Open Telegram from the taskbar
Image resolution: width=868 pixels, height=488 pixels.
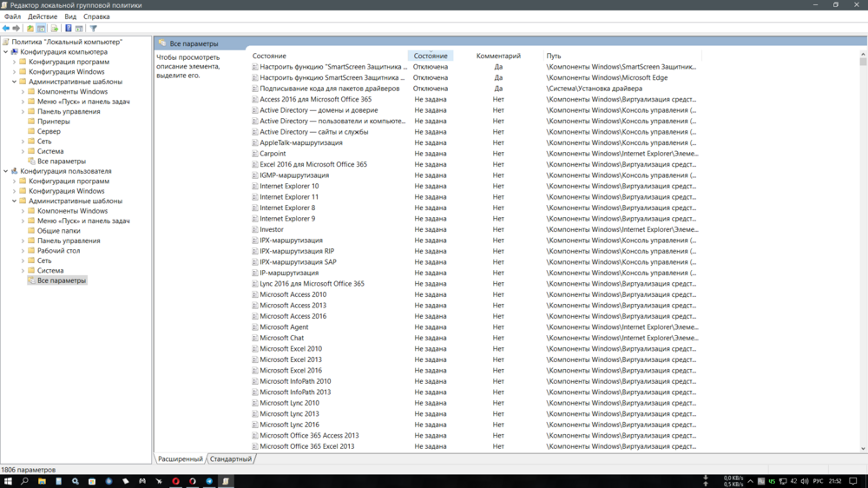tap(209, 481)
